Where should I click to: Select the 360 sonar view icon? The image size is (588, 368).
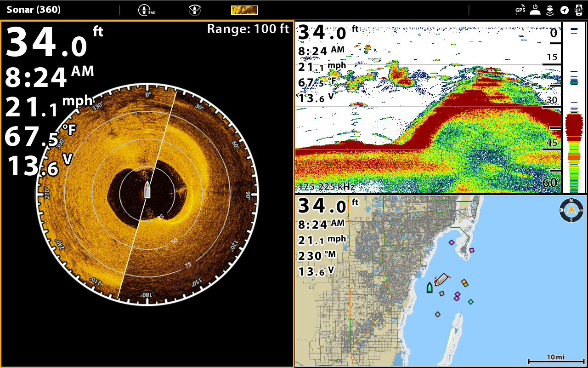[x=147, y=10]
